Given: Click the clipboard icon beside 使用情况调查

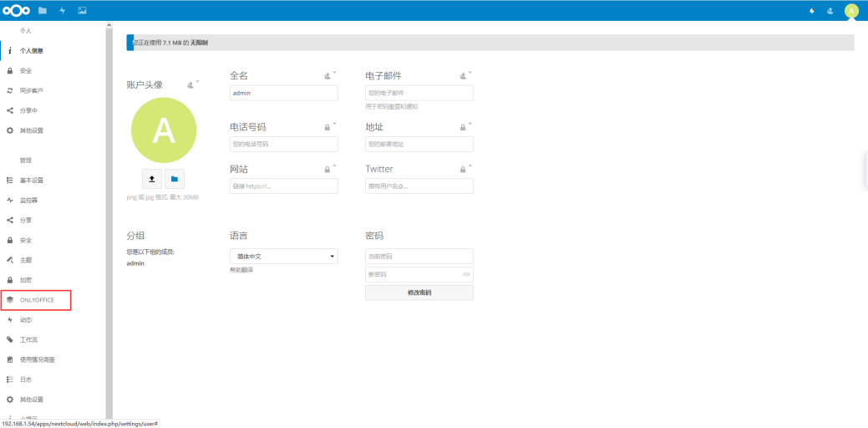Looking at the screenshot, I should pyautogui.click(x=9, y=360).
